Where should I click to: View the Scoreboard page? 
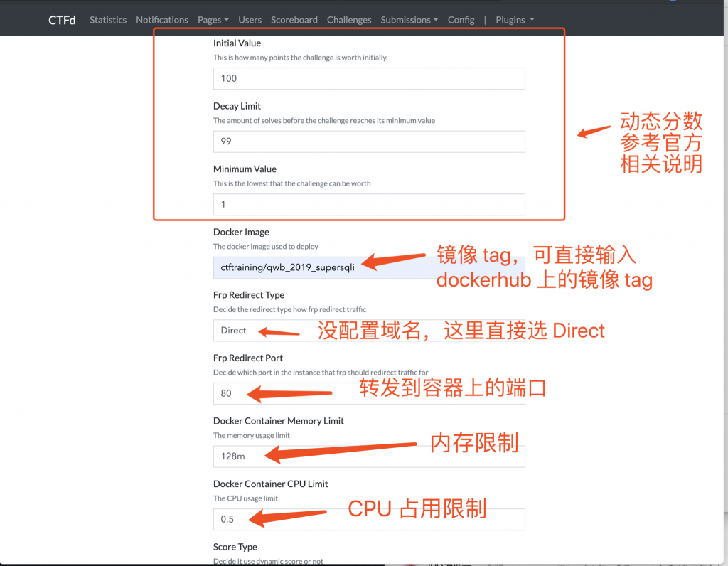click(x=294, y=20)
